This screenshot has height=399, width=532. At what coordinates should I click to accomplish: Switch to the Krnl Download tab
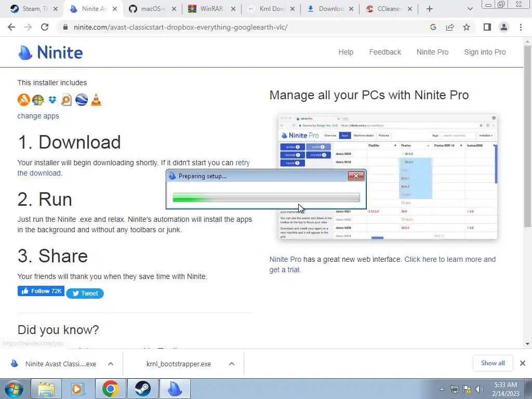[271, 9]
